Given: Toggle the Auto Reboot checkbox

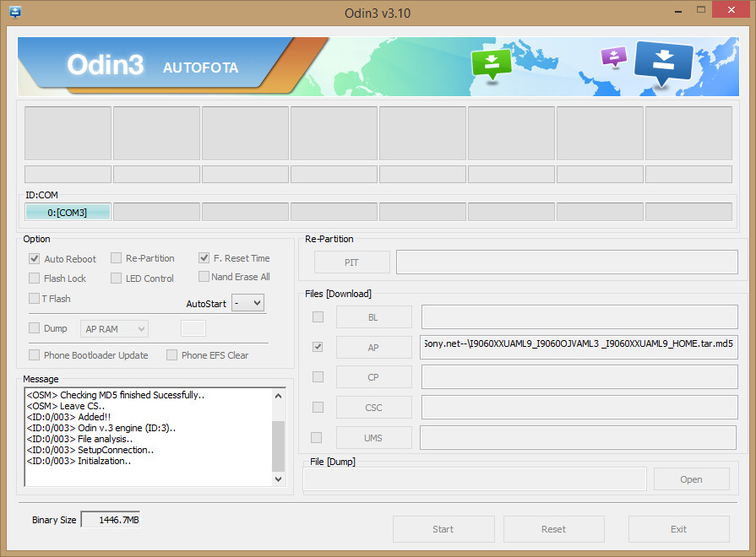Looking at the screenshot, I should [x=34, y=259].
